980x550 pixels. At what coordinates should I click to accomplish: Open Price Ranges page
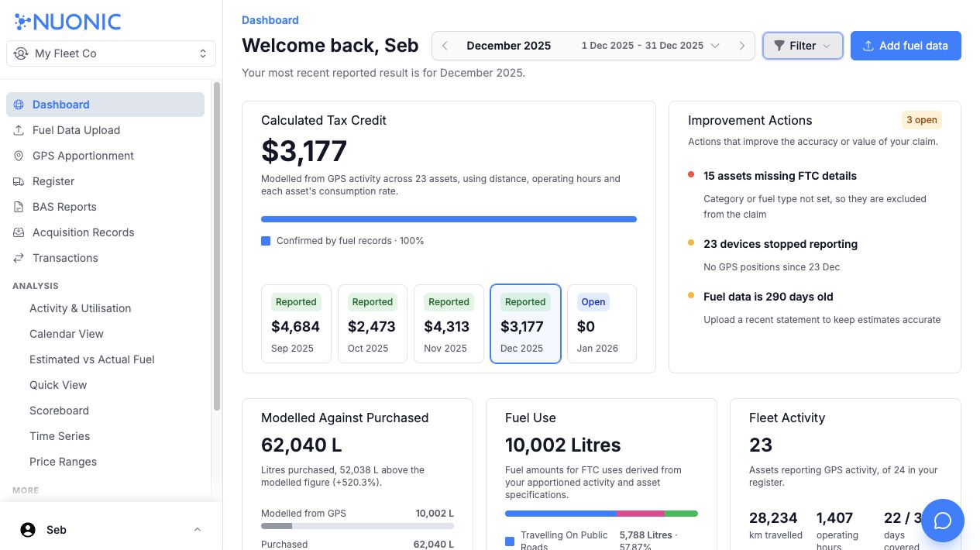click(63, 462)
